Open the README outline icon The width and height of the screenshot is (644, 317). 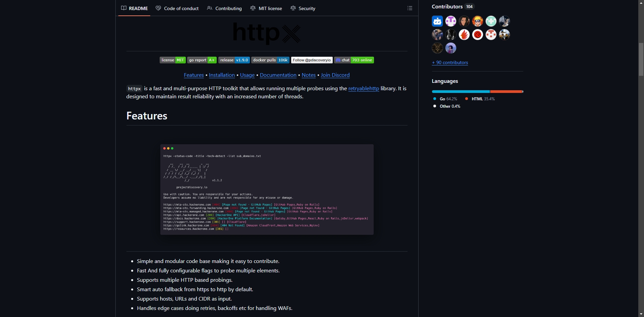[x=410, y=8]
